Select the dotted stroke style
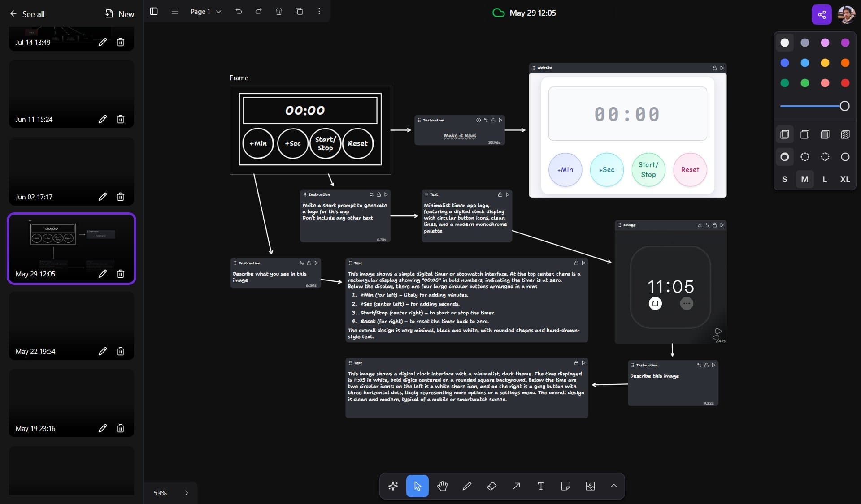The height and width of the screenshot is (504, 861). pyautogui.click(x=825, y=157)
